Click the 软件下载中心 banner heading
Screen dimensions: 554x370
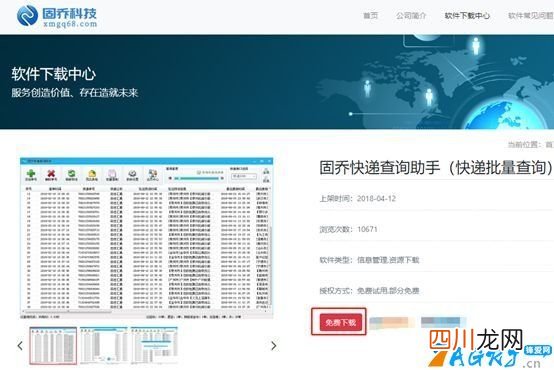53,74
